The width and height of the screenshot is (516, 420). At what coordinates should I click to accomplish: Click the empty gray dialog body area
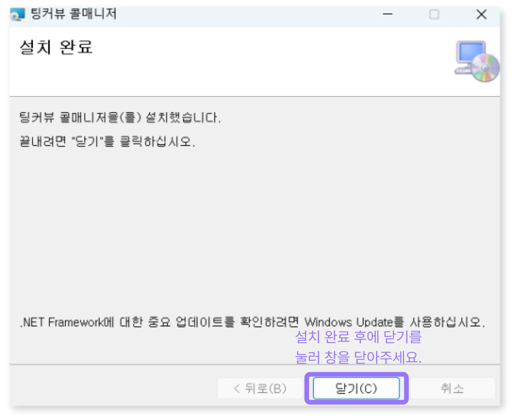click(254, 229)
